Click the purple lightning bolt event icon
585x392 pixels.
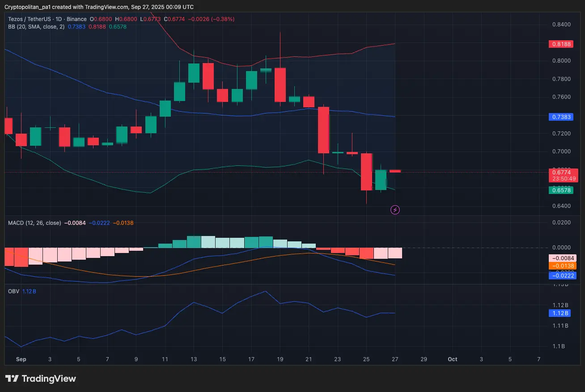point(395,210)
